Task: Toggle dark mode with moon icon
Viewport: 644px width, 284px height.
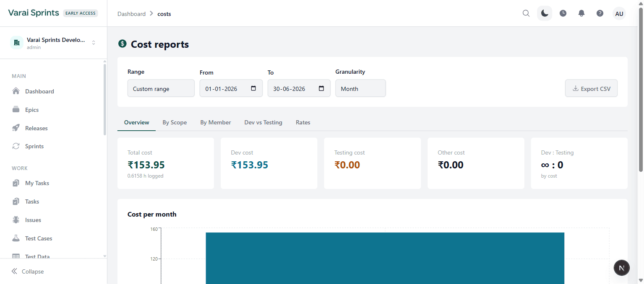Action: click(x=545, y=13)
